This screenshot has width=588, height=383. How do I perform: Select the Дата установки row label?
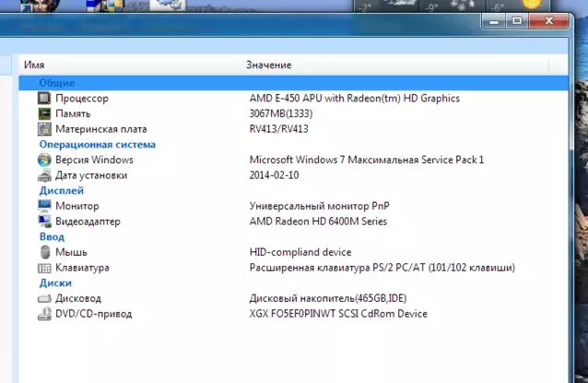(x=91, y=175)
